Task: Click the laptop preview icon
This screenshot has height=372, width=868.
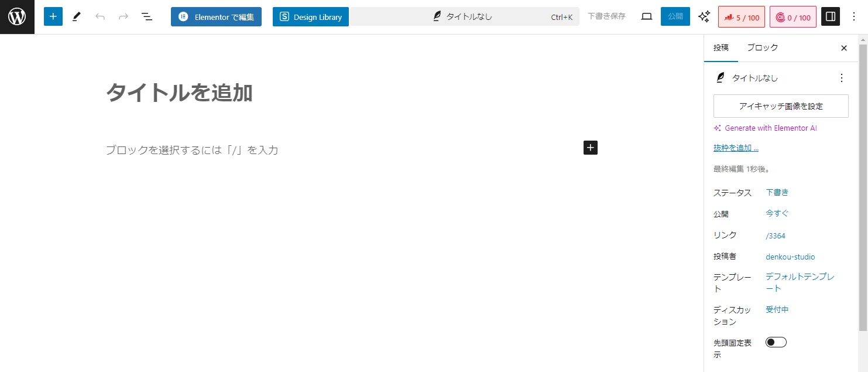Action: (x=646, y=17)
